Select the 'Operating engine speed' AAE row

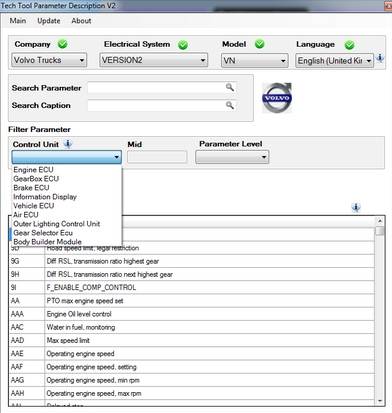point(191,353)
